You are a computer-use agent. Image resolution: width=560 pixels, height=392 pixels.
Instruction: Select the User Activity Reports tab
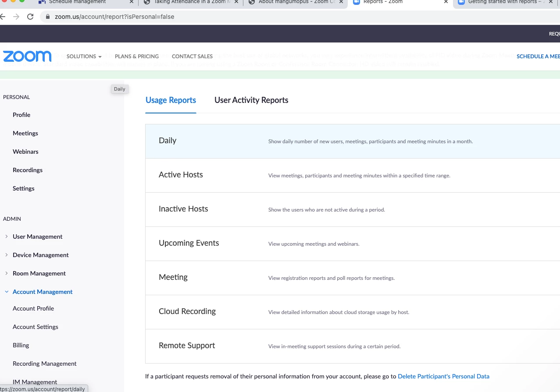[x=251, y=100]
